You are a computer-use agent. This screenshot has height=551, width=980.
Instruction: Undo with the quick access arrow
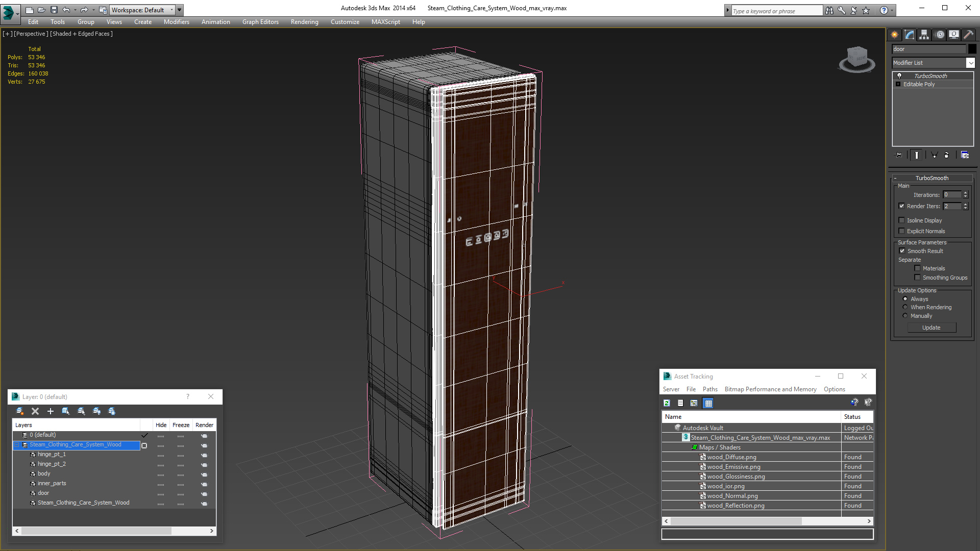pos(66,10)
